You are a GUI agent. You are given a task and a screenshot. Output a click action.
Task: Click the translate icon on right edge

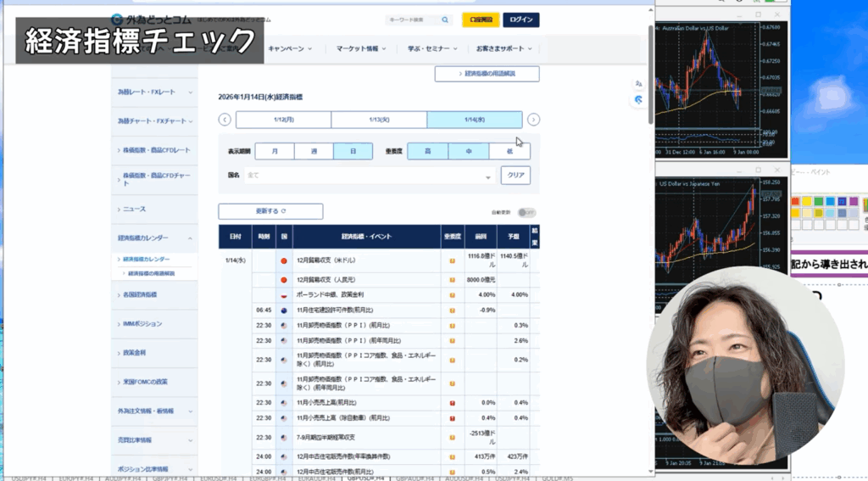pyautogui.click(x=638, y=83)
